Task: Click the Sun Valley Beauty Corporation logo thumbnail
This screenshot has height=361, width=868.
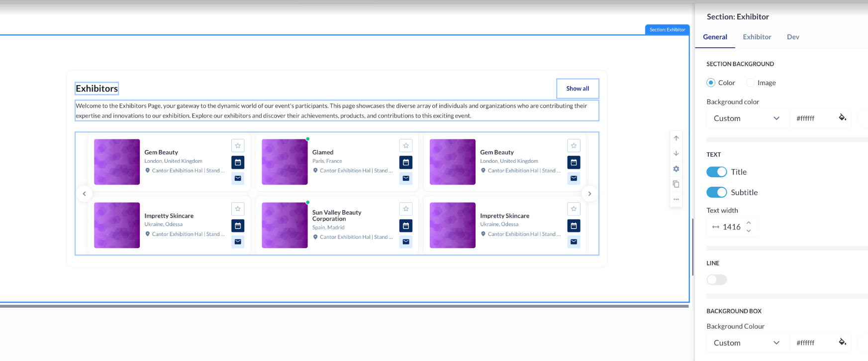Action: [x=285, y=225]
